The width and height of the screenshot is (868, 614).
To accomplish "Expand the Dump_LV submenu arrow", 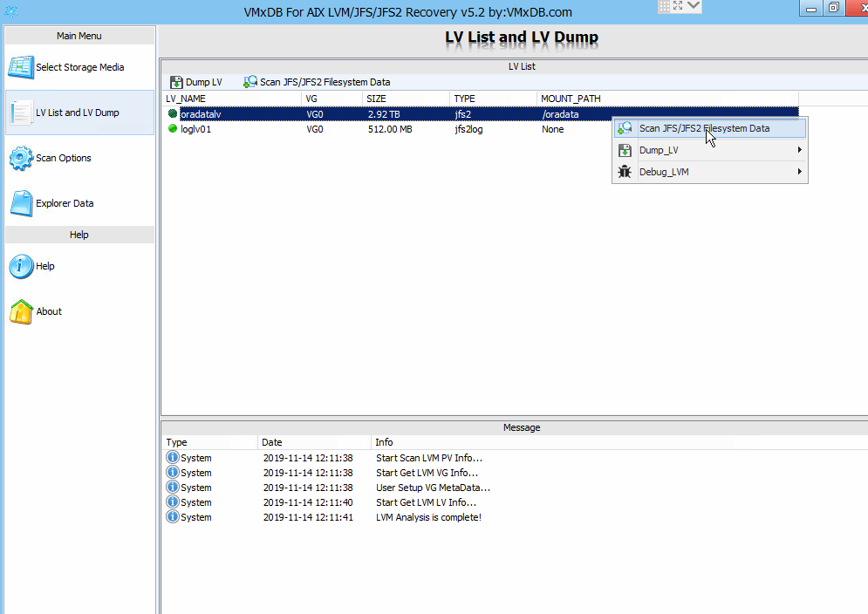I will click(x=799, y=150).
